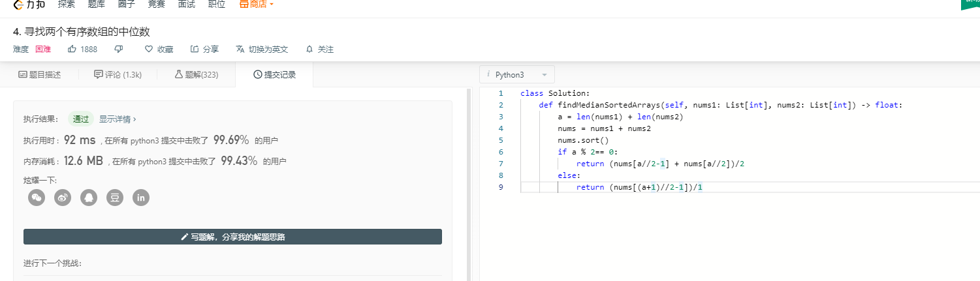The width and height of the screenshot is (980, 281).
Task: Share result via LinkedIn icon
Action: 141,198
